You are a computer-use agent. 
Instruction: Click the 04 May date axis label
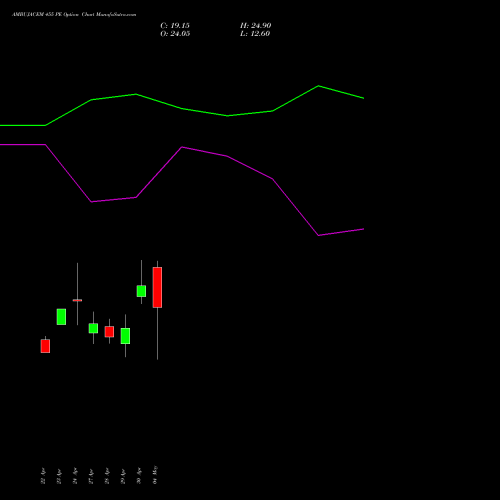tap(155, 475)
